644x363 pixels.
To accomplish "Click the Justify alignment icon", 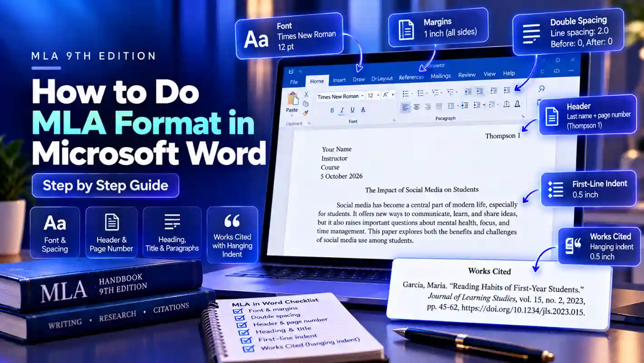I will tap(439, 106).
